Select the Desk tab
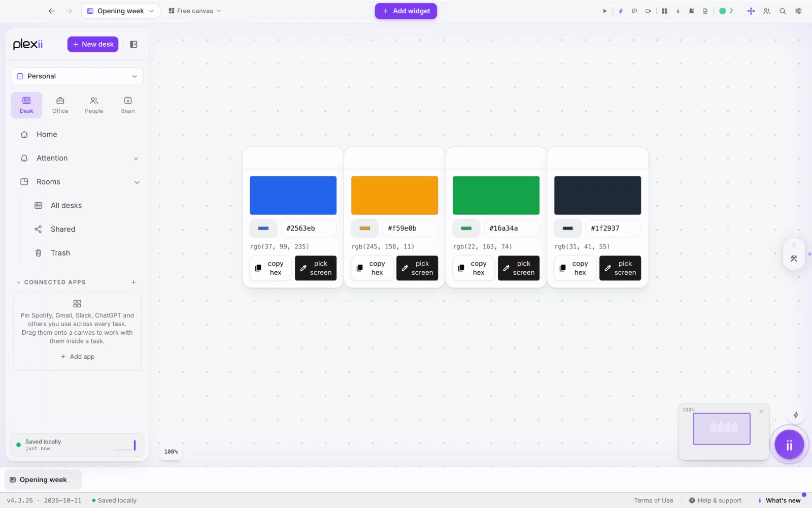812x508 pixels. [26, 105]
